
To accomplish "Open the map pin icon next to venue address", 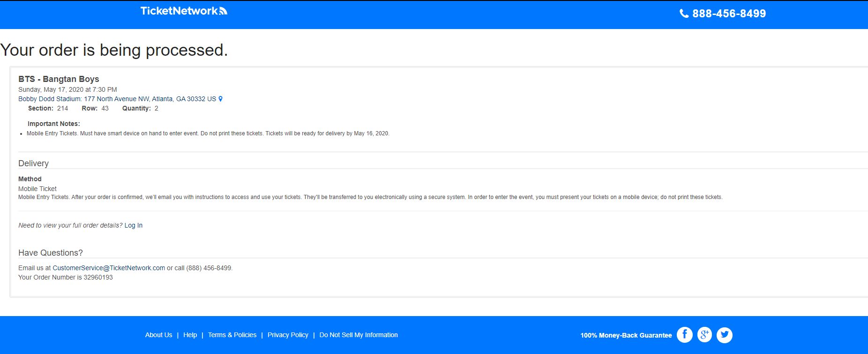I will pos(221,99).
